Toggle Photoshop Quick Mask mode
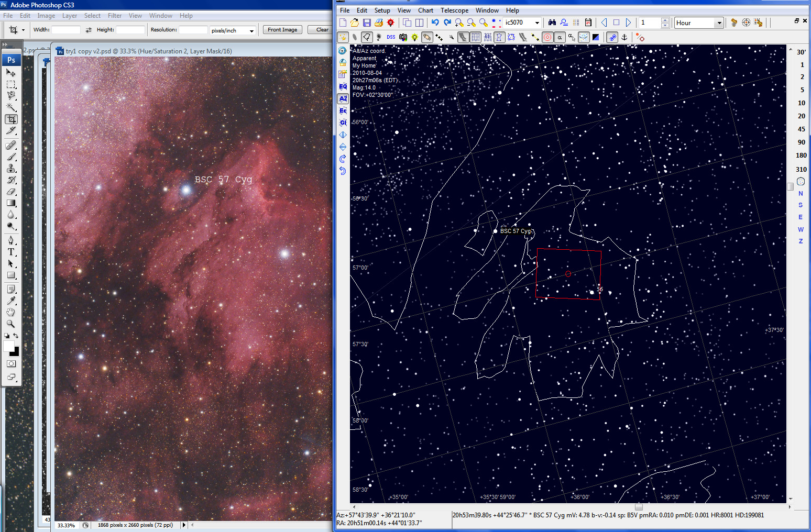 pyautogui.click(x=11, y=363)
